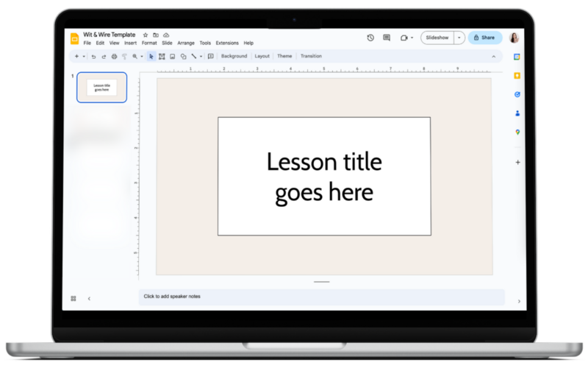Open Google Keep side panel

pyautogui.click(x=517, y=76)
